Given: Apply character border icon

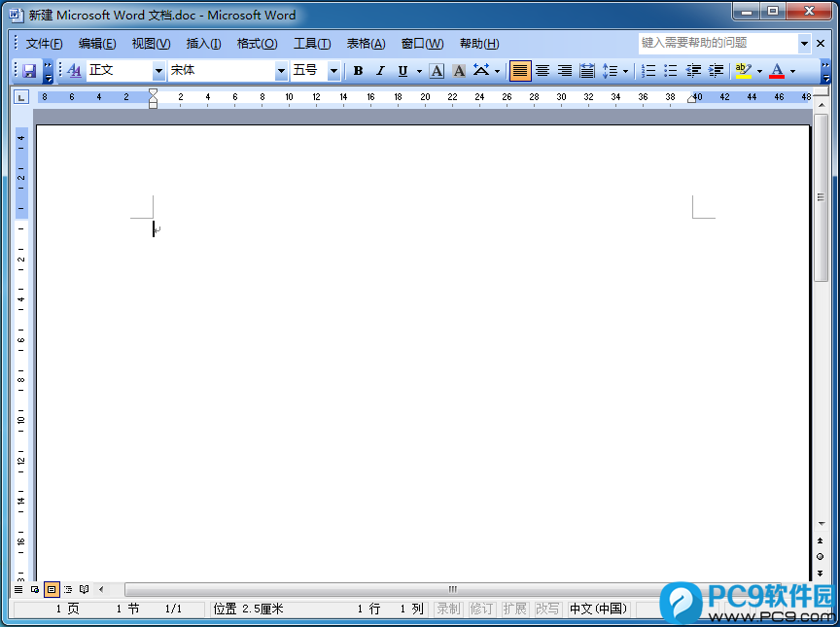Looking at the screenshot, I should click(437, 71).
